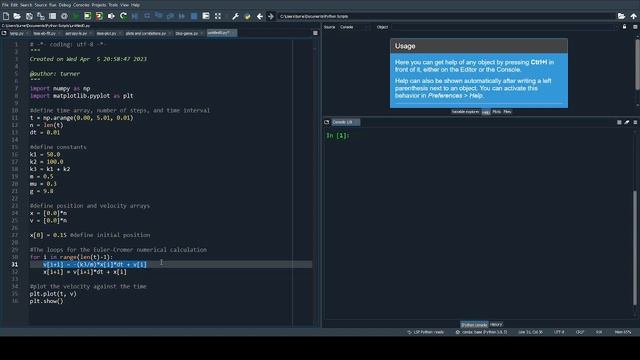640x360 pixels.
Task: Click the In [1] console prompt
Action: pyautogui.click(x=338, y=135)
